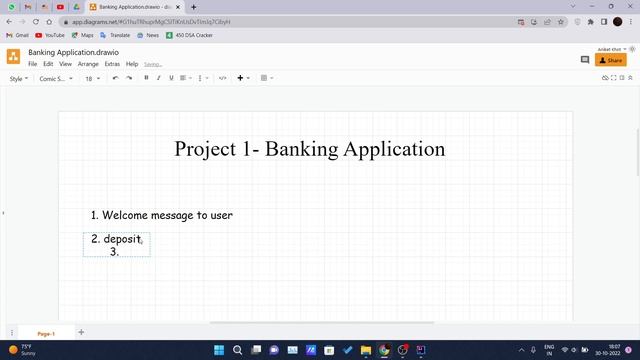Close the Banking Application.drawio tab
The image size is (640, 360).
click(178, 7)
